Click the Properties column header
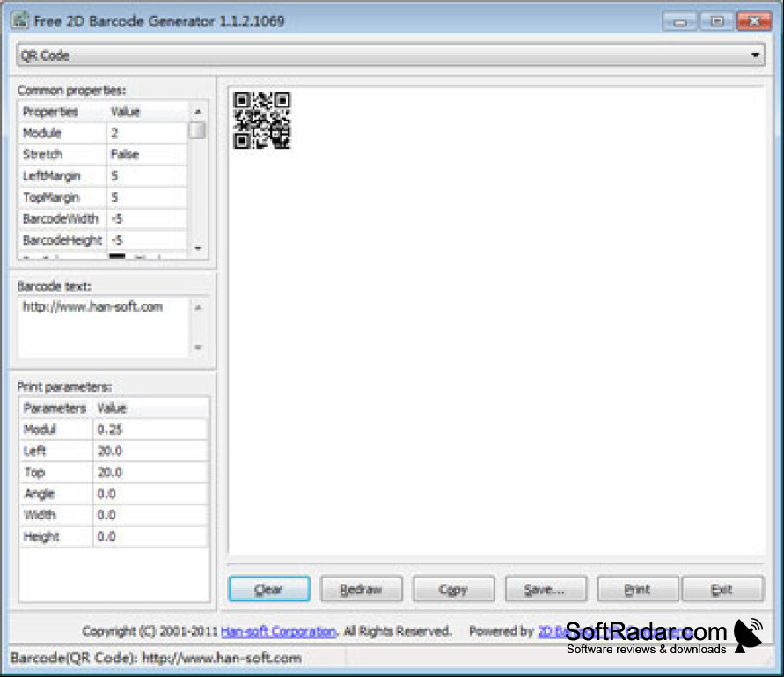The height and width of the screenshot is (677, 784). pyautogui.click(x=62, y=112)
